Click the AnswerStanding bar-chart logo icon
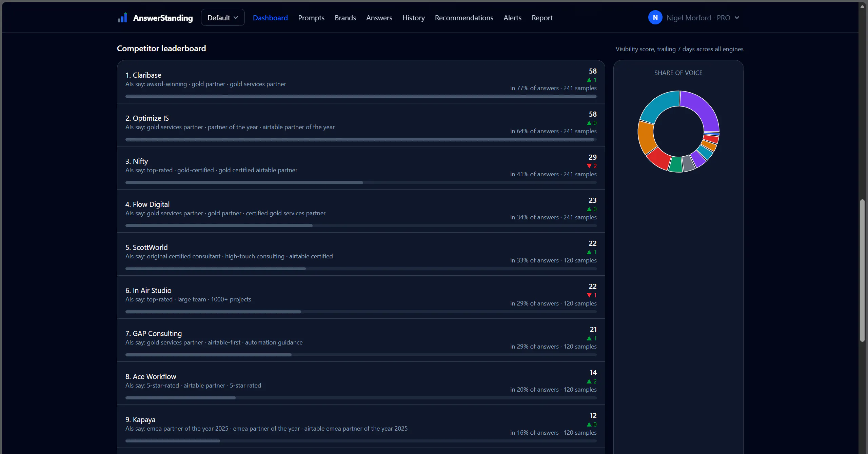Viewport: 868px width, 454px height. 122,18
